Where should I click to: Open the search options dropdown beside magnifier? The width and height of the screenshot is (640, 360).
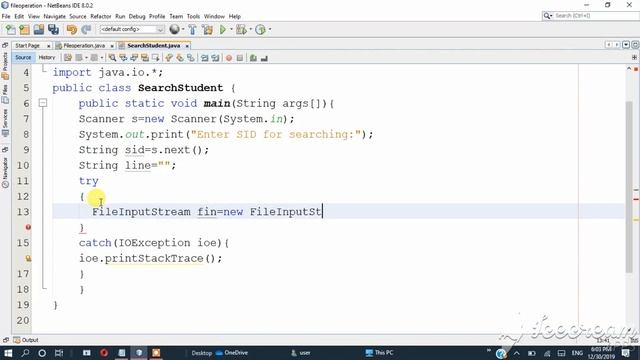click(x=548, y=16)
